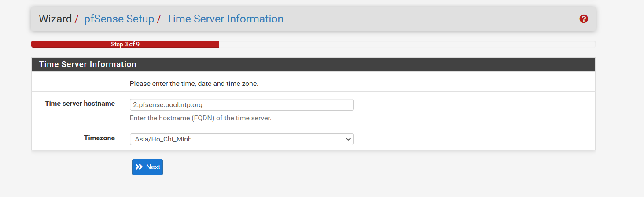644x197 pixels.
Task: Click the slash separator after Wizard
Action: 77,19
